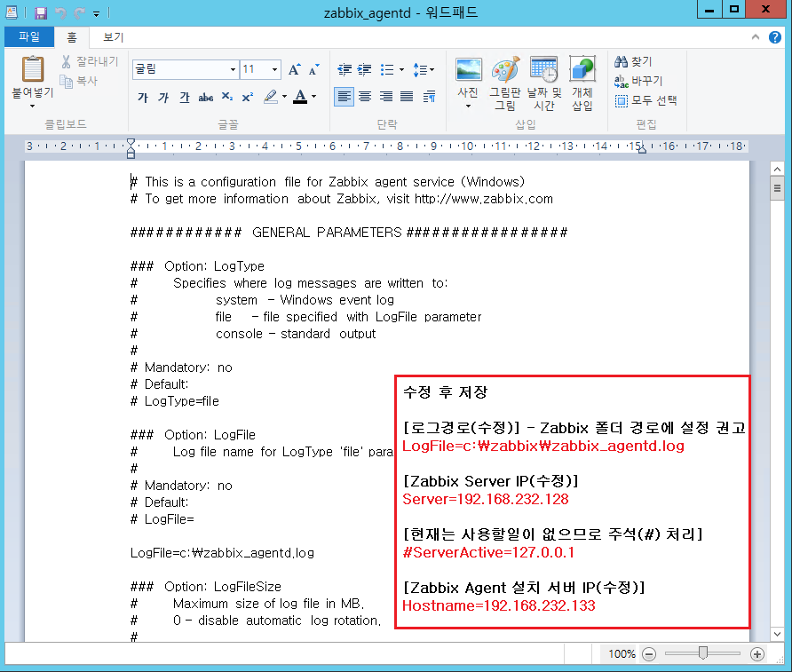
Task: Click the Find (찾기) binoculars icon
Action: coord(621,61)
